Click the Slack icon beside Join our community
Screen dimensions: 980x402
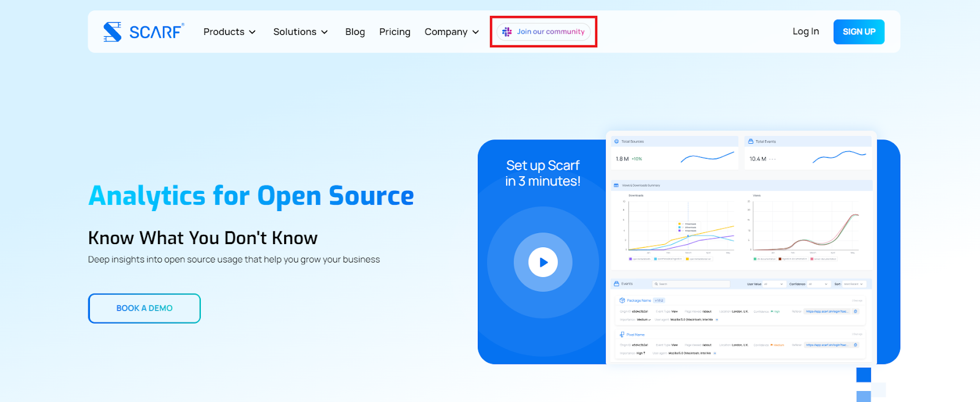(507, 32)
